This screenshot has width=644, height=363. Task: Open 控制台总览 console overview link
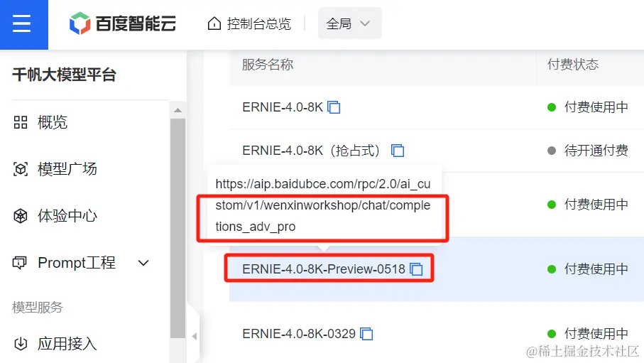pos(258,24)
